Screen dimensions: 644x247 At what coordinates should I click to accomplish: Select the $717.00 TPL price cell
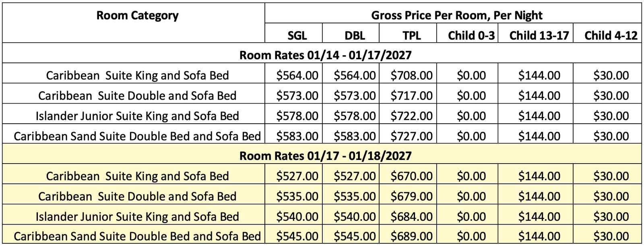pos(412,95)
